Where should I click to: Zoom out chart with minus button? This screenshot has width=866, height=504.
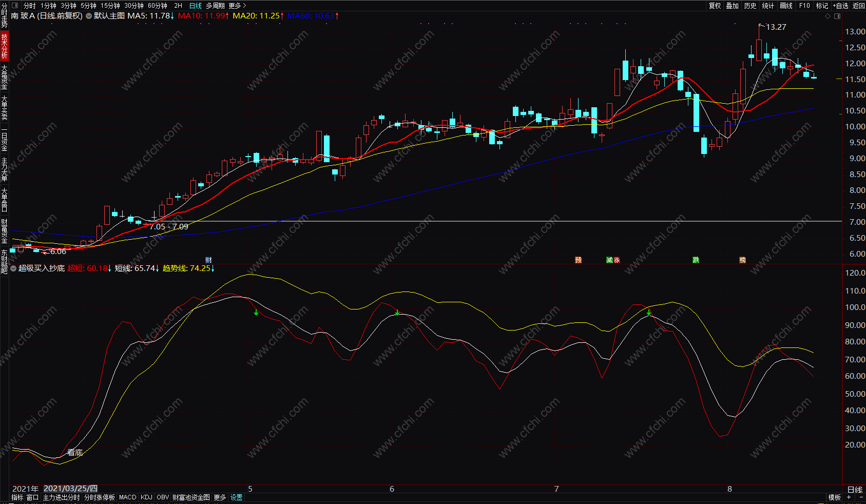861,497
